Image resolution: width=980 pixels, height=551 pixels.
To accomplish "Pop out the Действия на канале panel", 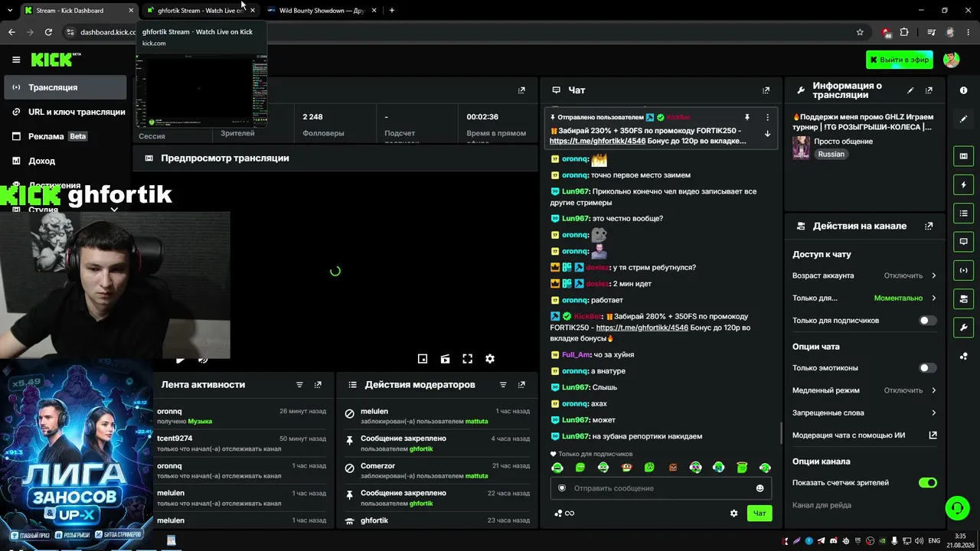I will click(929, 227).
